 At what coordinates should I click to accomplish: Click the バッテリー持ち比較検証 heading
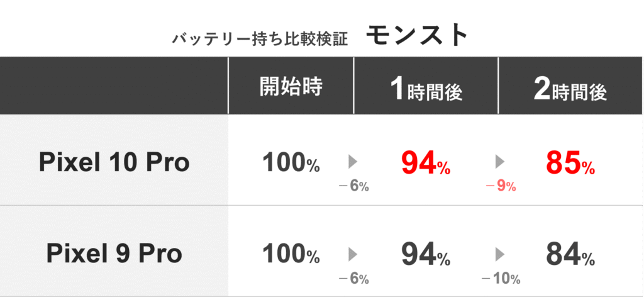[x=257, y=38]
